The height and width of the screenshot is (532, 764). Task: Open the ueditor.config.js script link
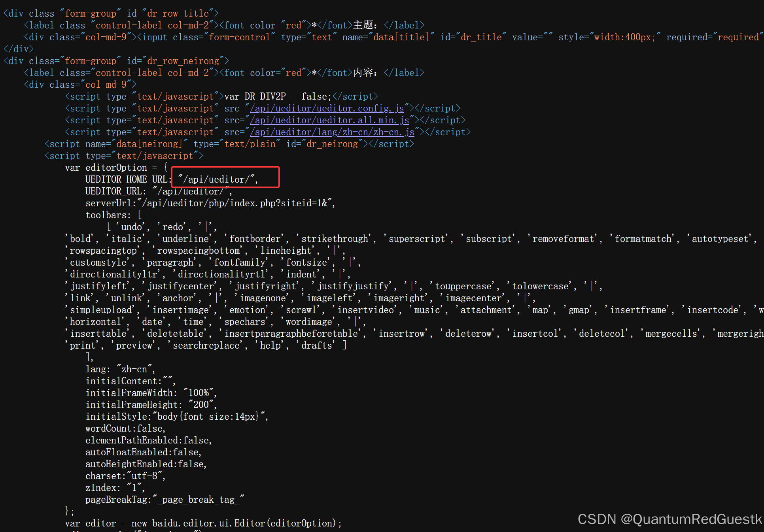coord(327,108)
